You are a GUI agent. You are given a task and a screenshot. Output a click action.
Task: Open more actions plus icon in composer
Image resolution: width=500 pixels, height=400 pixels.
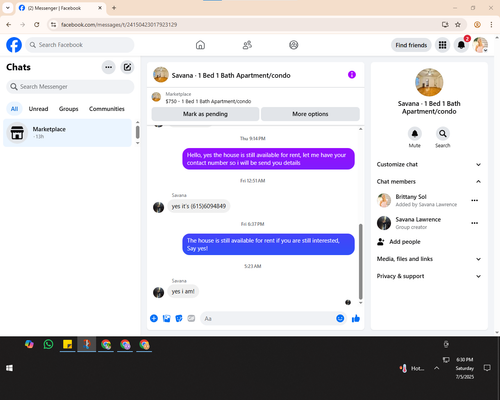coord(154,318)
